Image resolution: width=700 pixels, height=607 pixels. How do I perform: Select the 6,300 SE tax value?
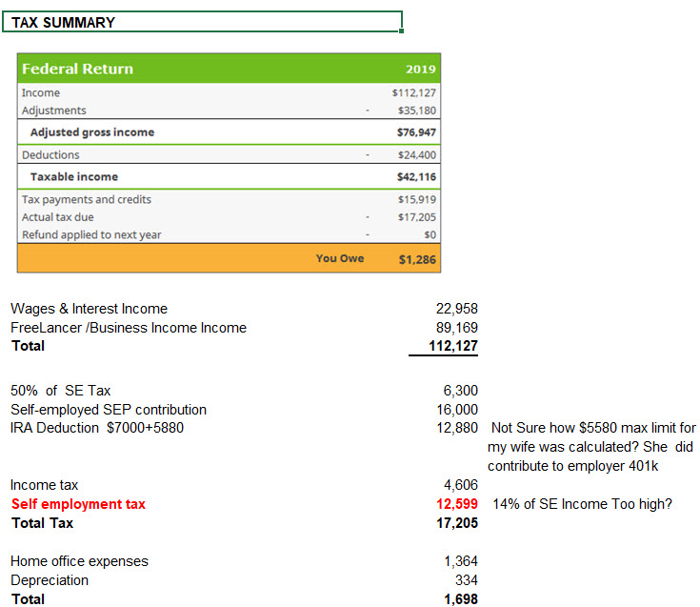click(x=460, y=391)
